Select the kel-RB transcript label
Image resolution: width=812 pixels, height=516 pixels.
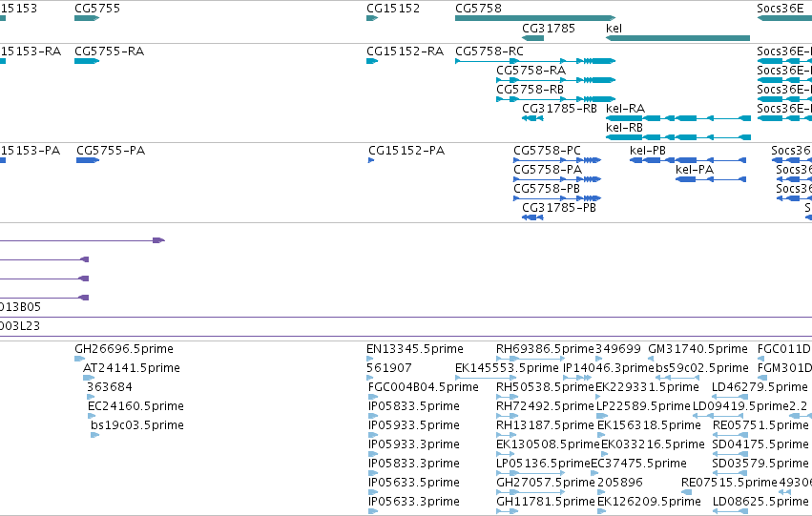[625, 127]
